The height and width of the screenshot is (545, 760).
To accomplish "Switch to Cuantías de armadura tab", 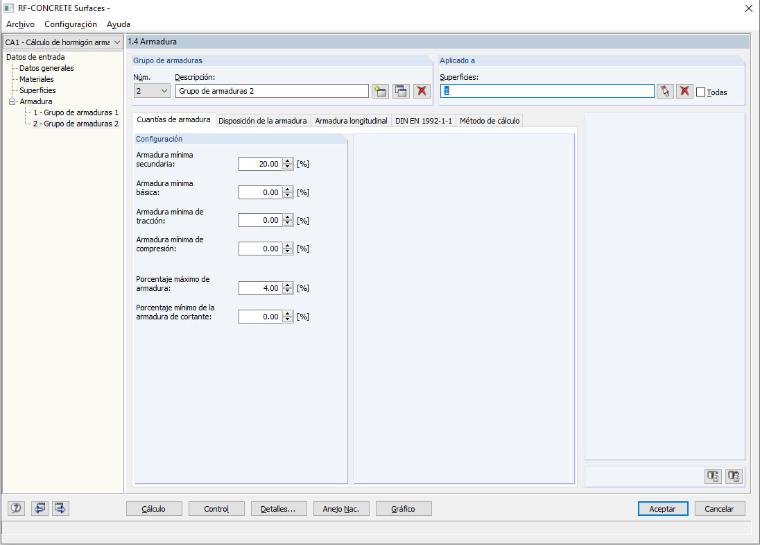I will [x=174, y=119].
